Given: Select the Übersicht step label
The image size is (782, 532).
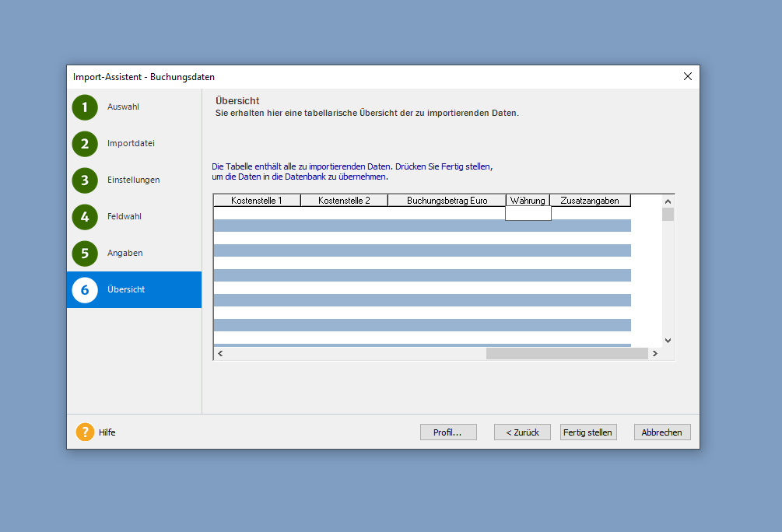Looking at the screenshot, I should pyautogui.click(x=126, y=289).
